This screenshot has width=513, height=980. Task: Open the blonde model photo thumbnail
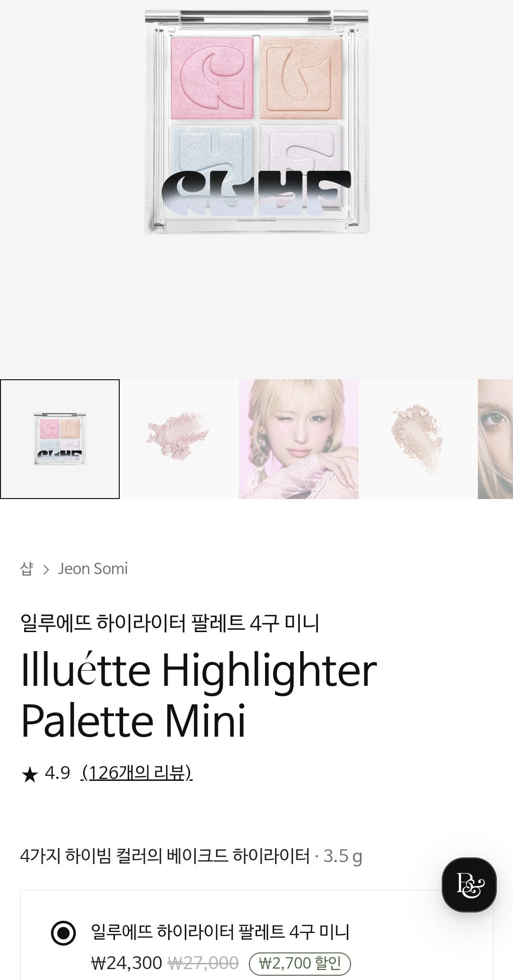click(x=299, y=439)
